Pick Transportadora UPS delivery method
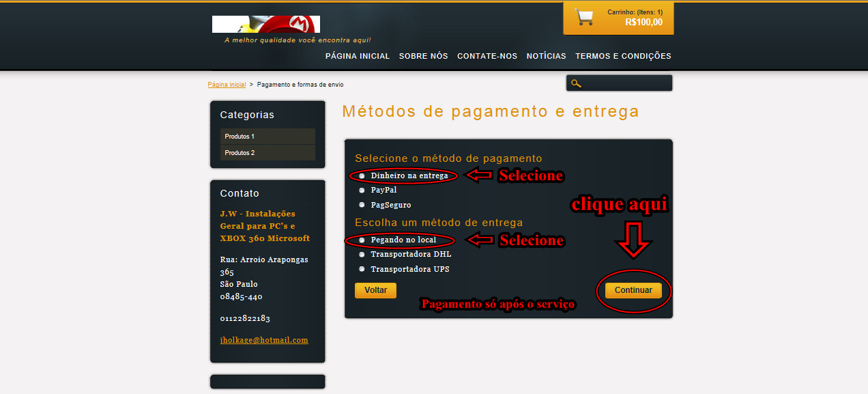 [x=362, y=269]
